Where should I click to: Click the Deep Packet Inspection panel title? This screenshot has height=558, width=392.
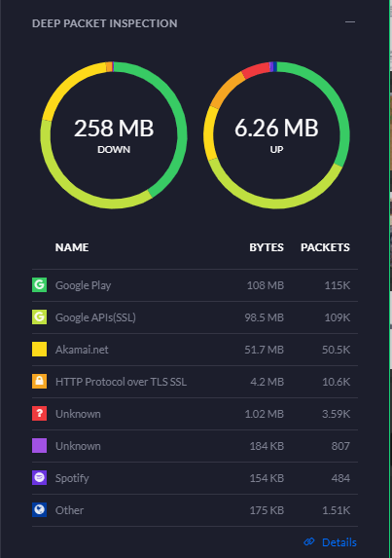pyautogui.click(x=105, y=23)
